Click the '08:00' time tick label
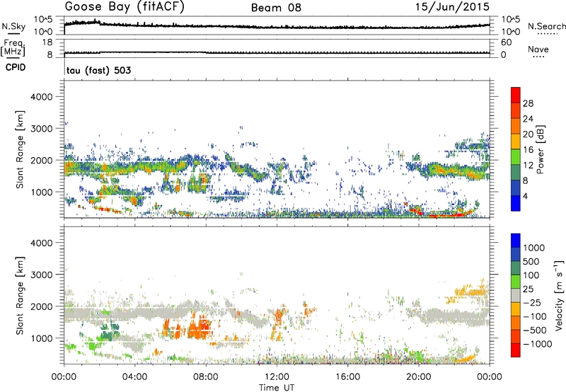566x392 pixels. click(206, 377)
